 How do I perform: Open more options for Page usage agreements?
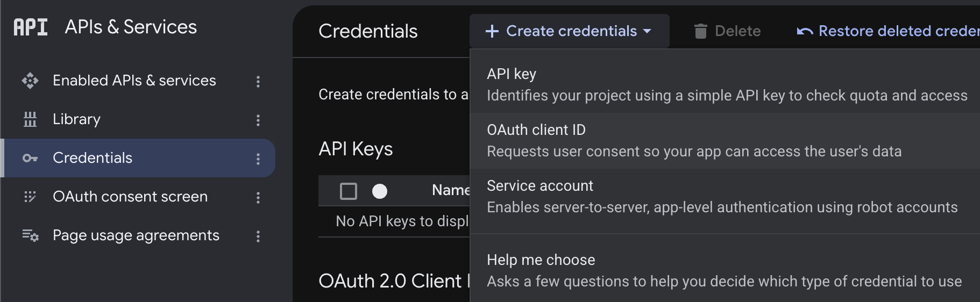click(x=258, y=236)
